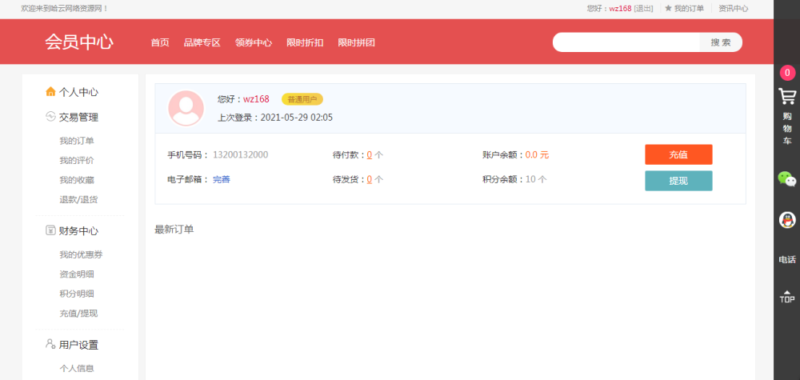Click the 待付款 count number
The height and width of the screenshot is (380, 800).
[x=369, y=155]
